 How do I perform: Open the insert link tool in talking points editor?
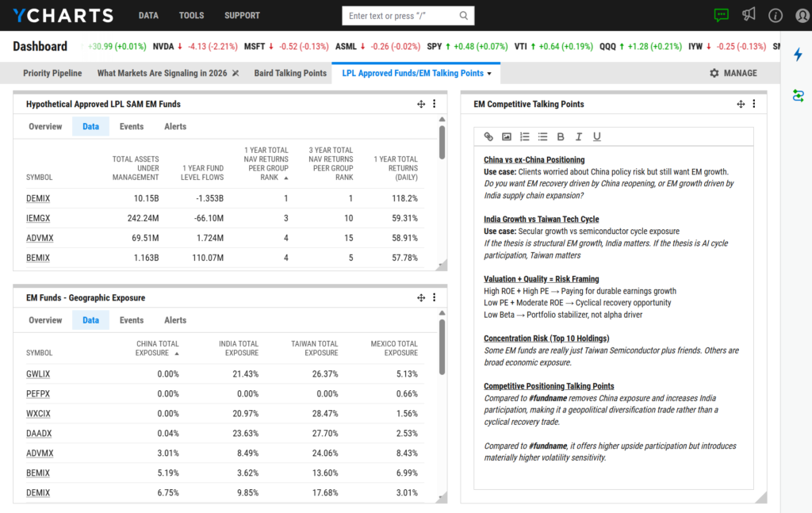click(x=489, y=136)
